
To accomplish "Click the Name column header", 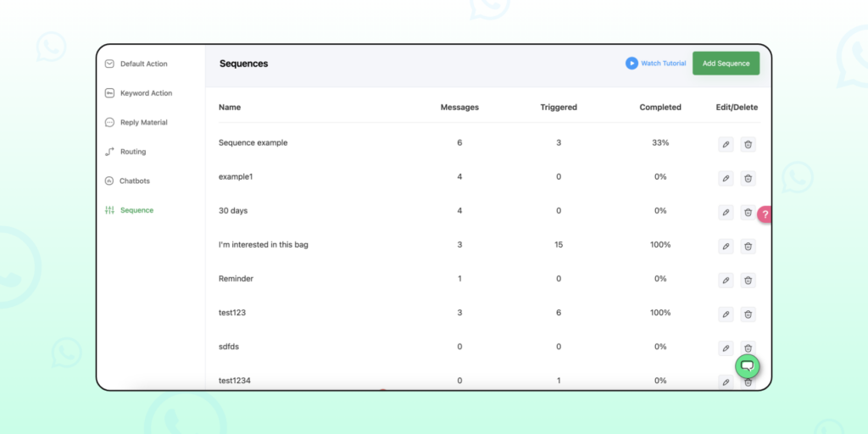I will pos(230,108).
